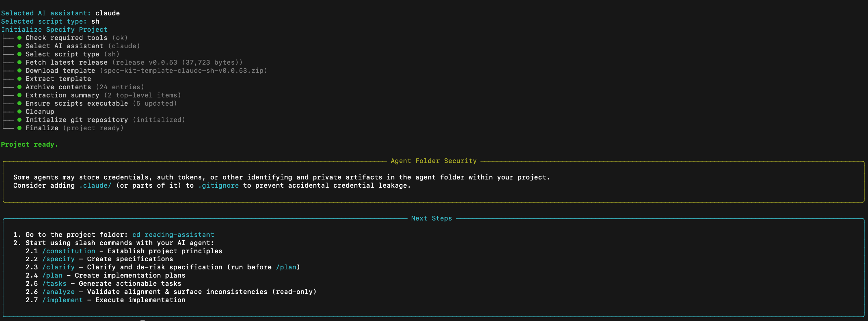Click the green dot for Fetch latest release
Screen dimensions: 868x321
[19, 62]
